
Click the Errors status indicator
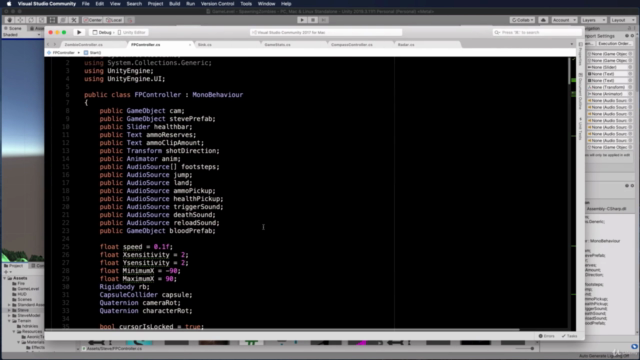pos(547,336)
